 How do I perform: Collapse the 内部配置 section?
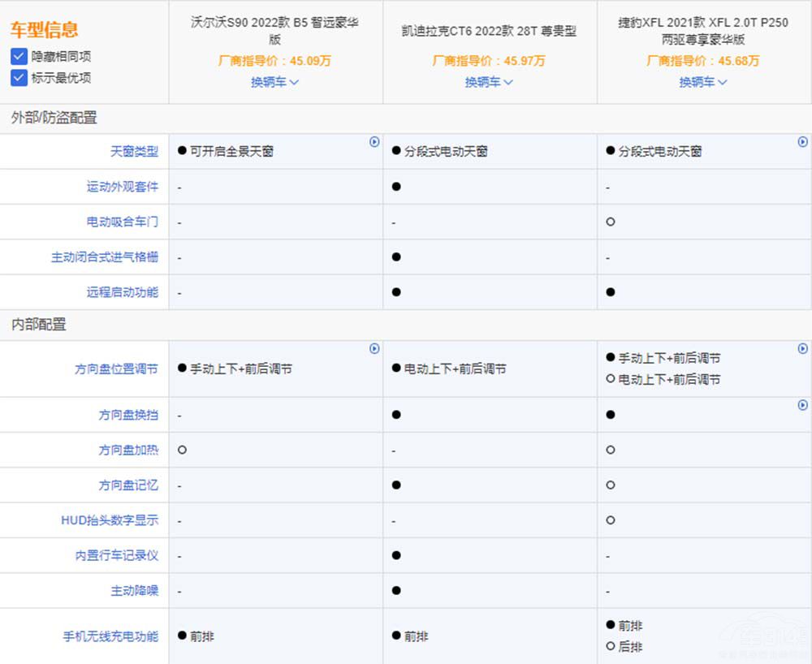37,325
